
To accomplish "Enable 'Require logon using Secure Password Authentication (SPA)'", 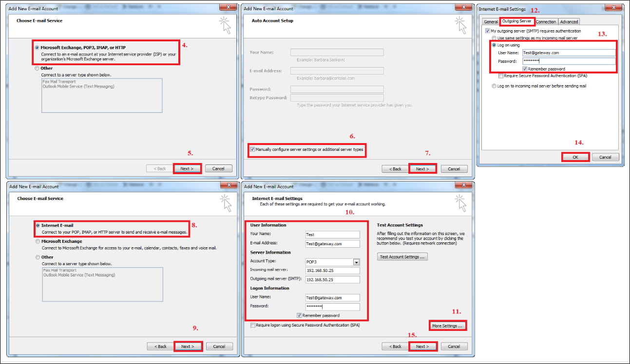I will pyautogui.click(x=252, y=325).
